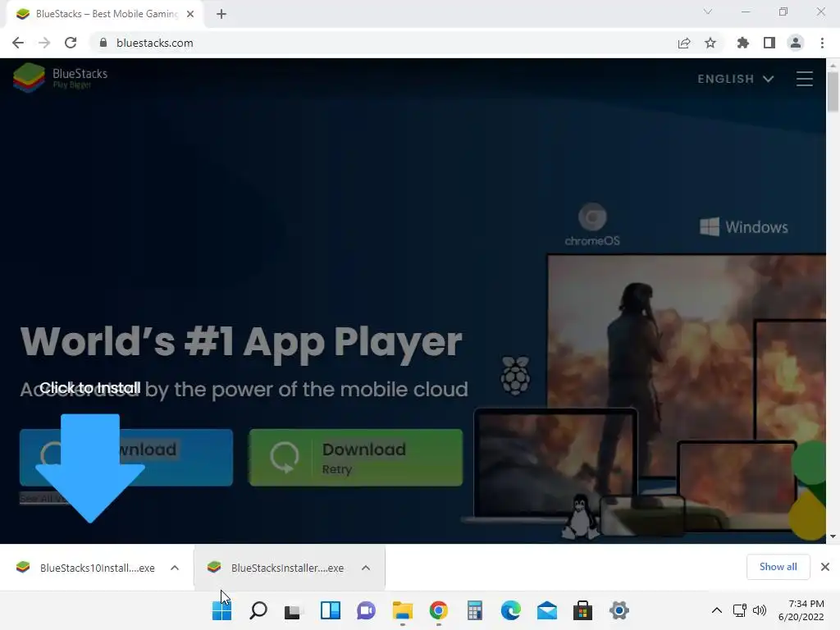Screen dimensions: 840x630
Task: Click the volume speaker tray icon
Action: tap(760, 610)
